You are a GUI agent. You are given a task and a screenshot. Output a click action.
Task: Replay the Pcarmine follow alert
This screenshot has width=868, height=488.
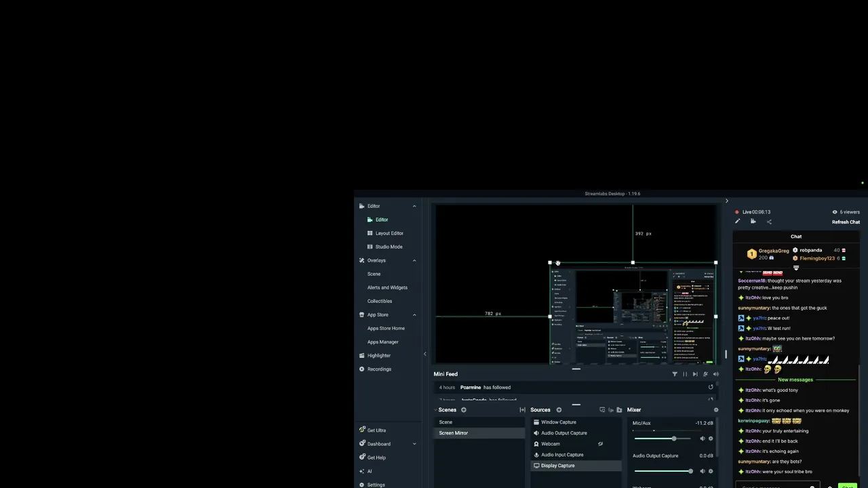pyautogui.click(x=711, y=387)
